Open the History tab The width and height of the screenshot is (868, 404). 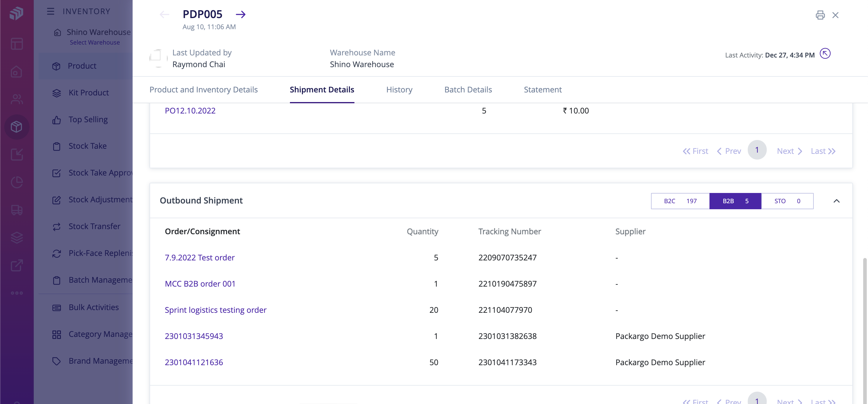click(x=399, y=89)
